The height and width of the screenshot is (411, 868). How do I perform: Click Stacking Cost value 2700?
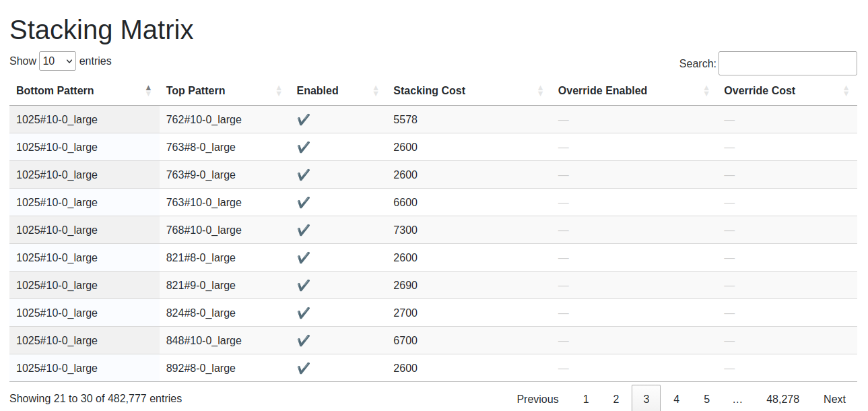pos(405,313)
